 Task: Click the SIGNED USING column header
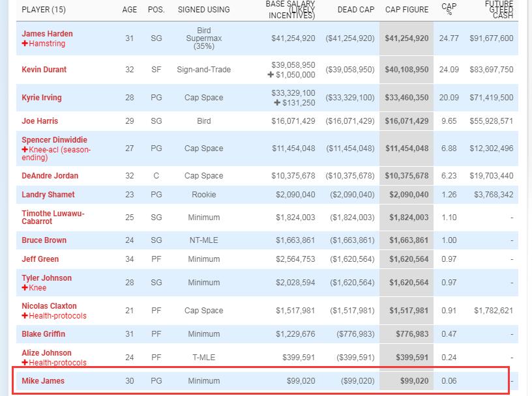click(203, 10)
